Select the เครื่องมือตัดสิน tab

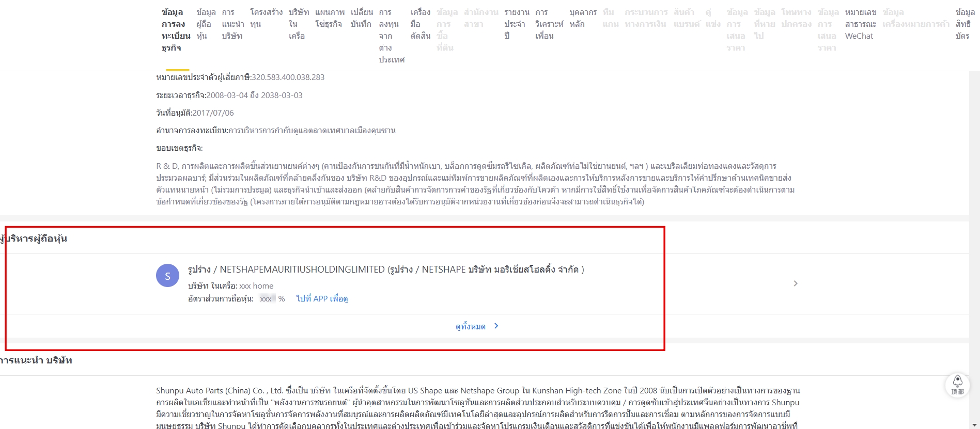pyautogui.click(x=420, y=24)
